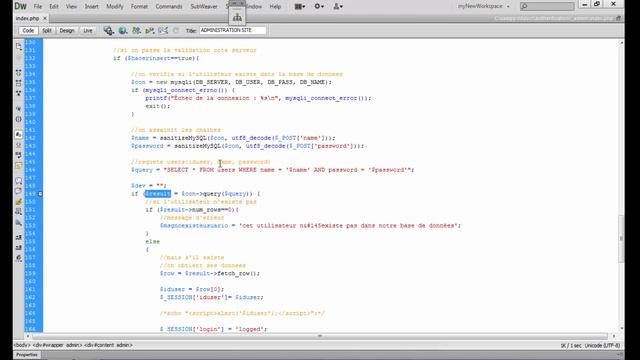The image size is (640, 360).
Task: Open the myNewWorkspace workspace switcher
Action: [484, 6]
